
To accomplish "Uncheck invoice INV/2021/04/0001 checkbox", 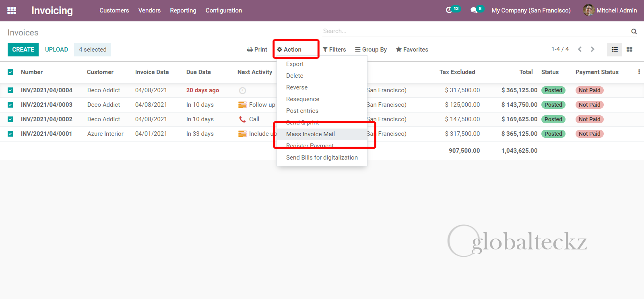I will pyautogui.click(x=10, y=134).
